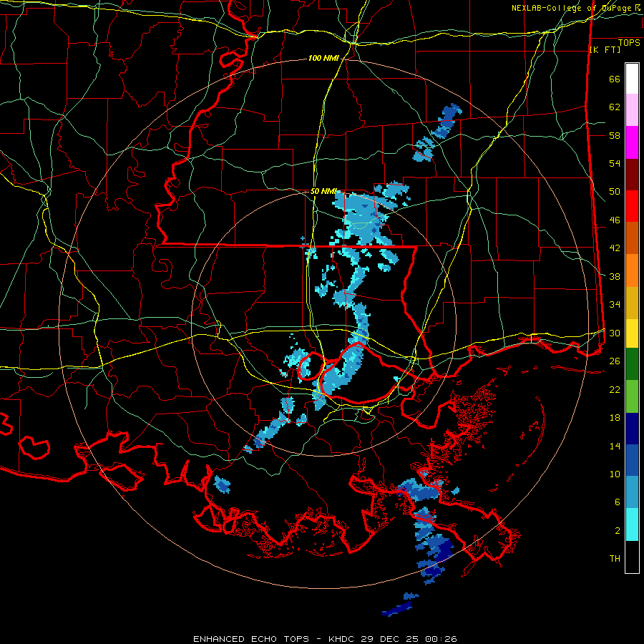This screenshot has width=644, height=644.
Task: Click the '46' legend value
Action: [x=615, y=220]
